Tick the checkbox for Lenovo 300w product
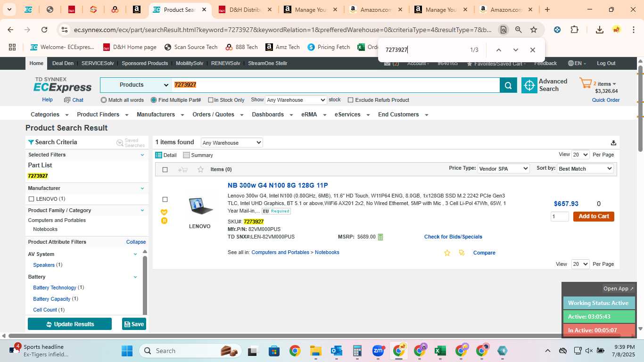 pyautogui.click(x=165, y=199)
